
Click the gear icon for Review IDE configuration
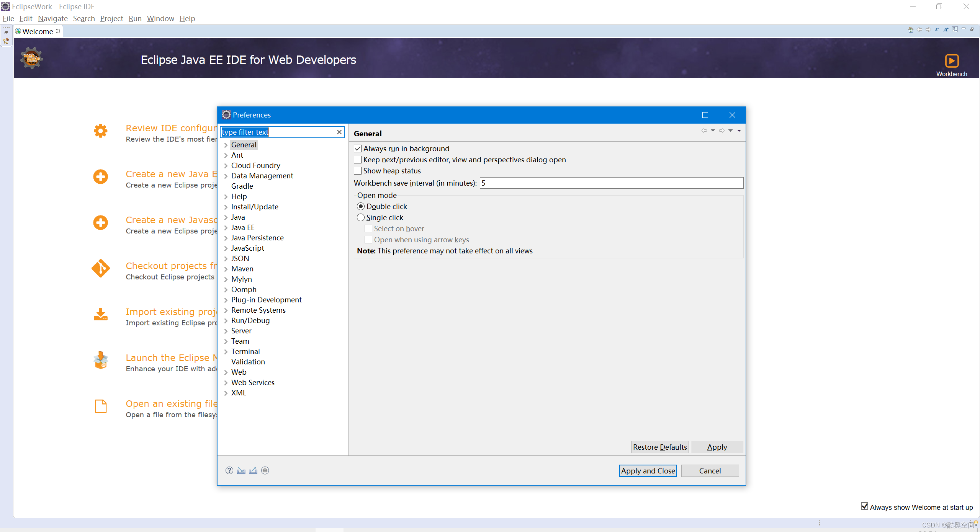coord(101,131)
